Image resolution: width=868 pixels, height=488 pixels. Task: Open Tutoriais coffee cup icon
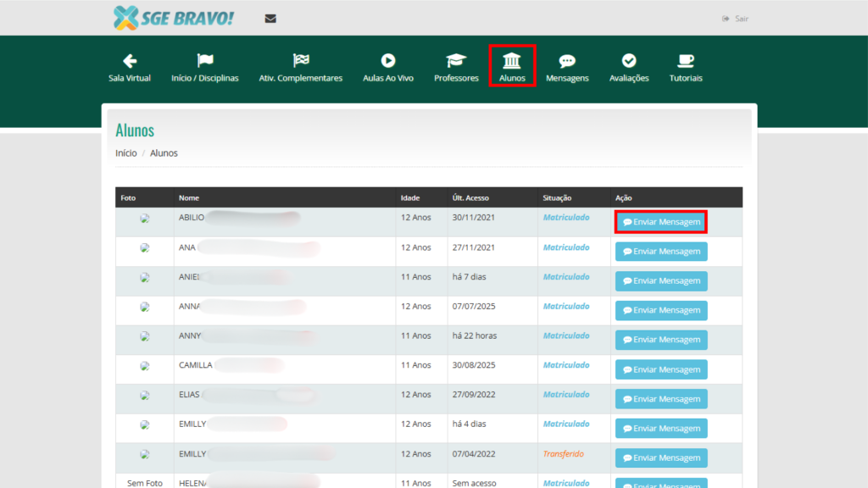pyautogui.click(x=686, y=61)
